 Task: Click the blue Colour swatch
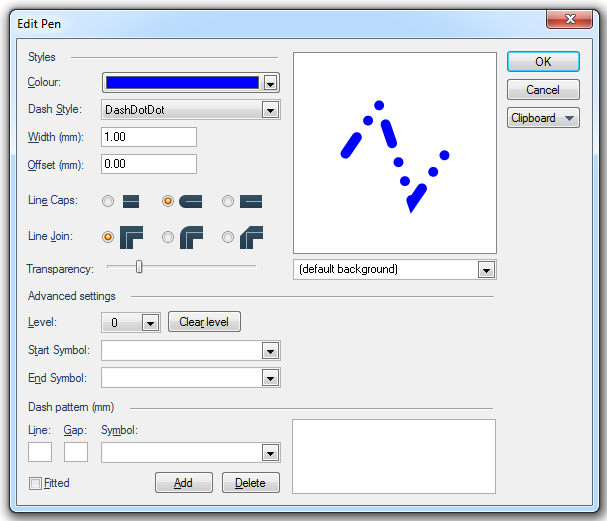182,83
